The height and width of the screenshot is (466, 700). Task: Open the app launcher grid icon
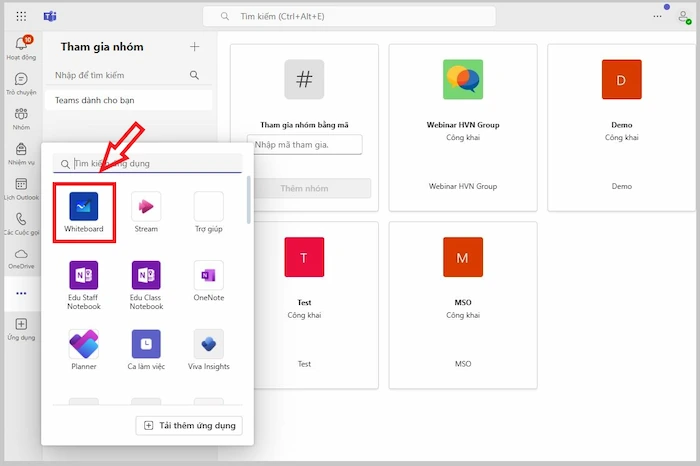pos(21,17)
